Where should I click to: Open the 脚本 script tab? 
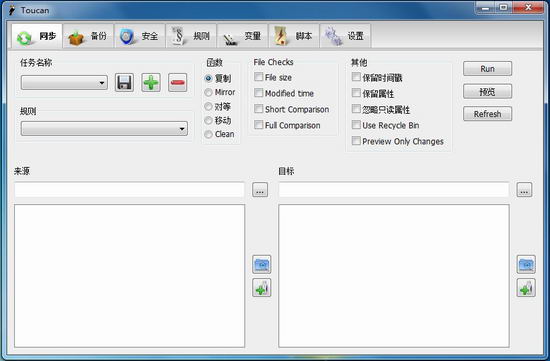294,36
